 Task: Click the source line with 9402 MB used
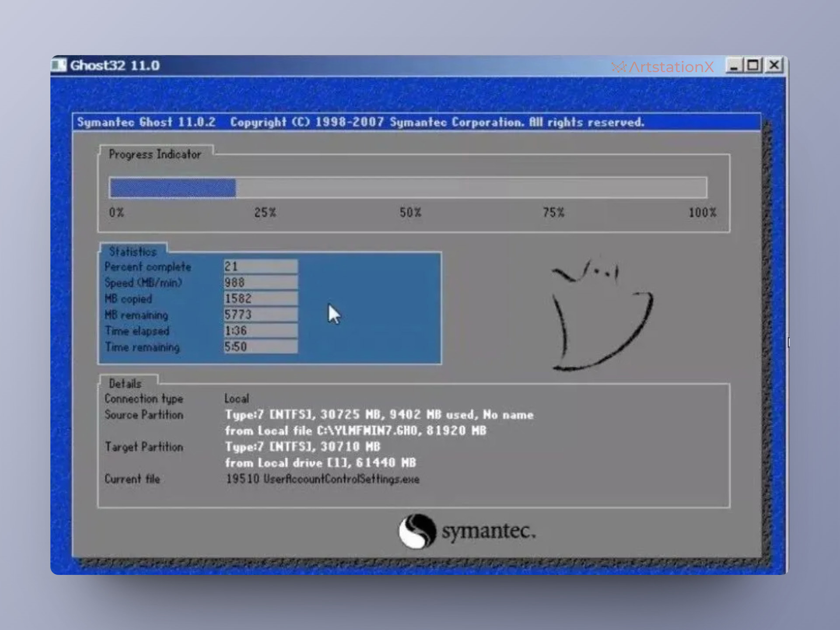point(379,415)
